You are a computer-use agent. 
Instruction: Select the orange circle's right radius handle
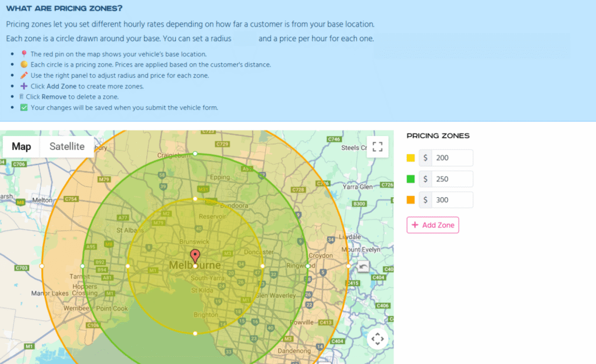[349, 266]
